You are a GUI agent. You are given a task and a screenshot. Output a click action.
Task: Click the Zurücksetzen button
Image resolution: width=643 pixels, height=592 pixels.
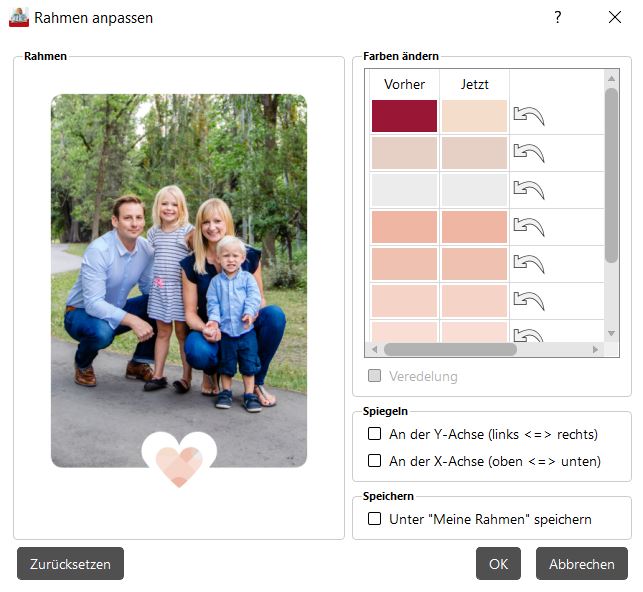70,563
